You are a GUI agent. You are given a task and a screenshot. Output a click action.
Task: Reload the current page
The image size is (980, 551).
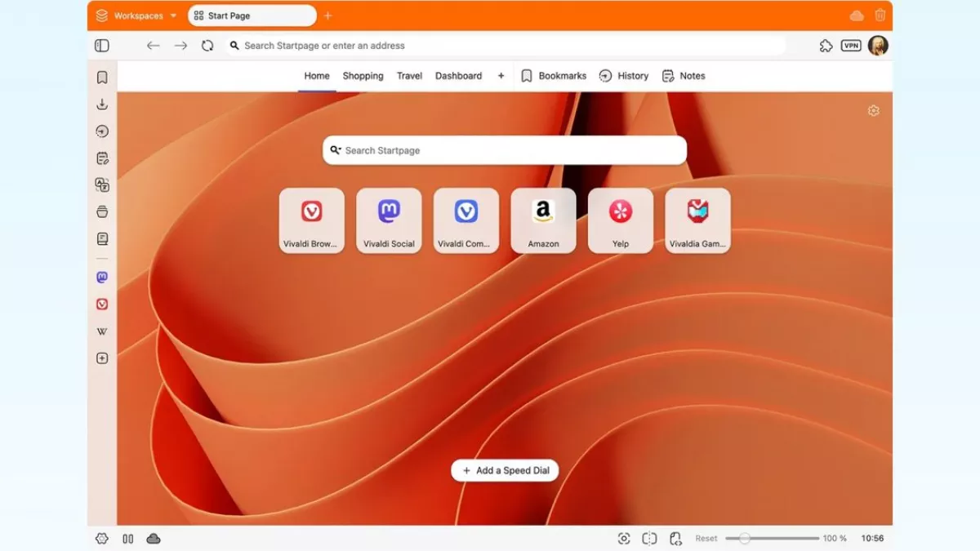[x=207, y=46]
